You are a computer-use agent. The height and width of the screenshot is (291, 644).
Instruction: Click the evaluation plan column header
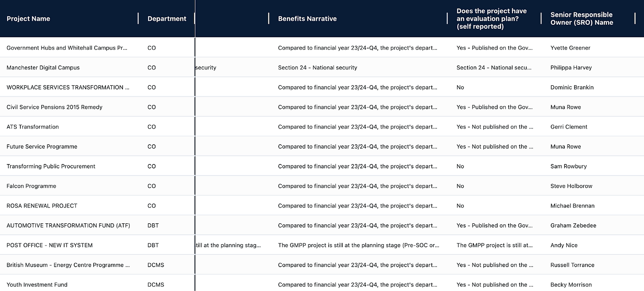pos(492,19)
